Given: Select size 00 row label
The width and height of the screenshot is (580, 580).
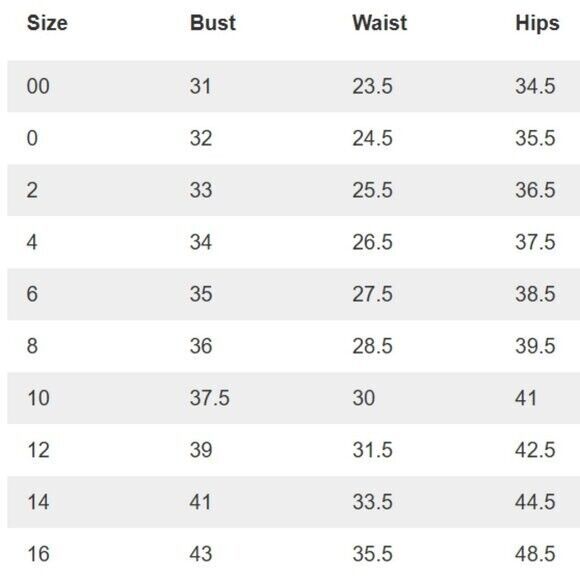Looking at the screenshot, I should 38,86.
